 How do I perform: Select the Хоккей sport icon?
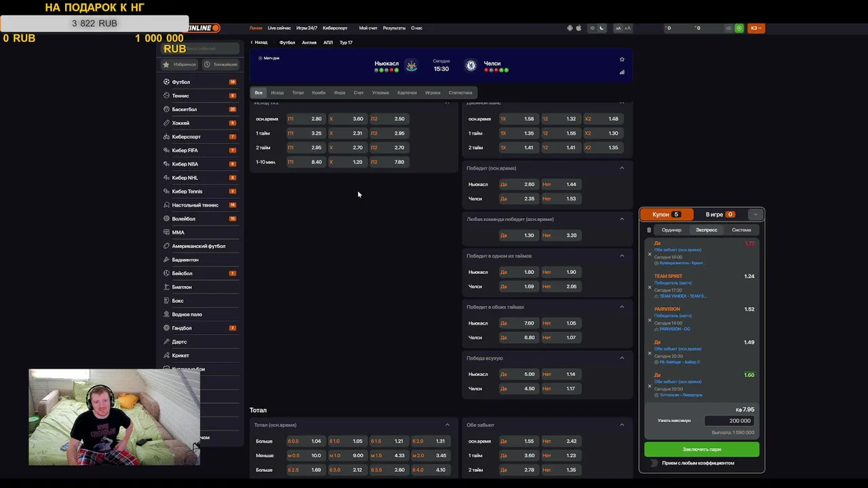pos(166,123)
